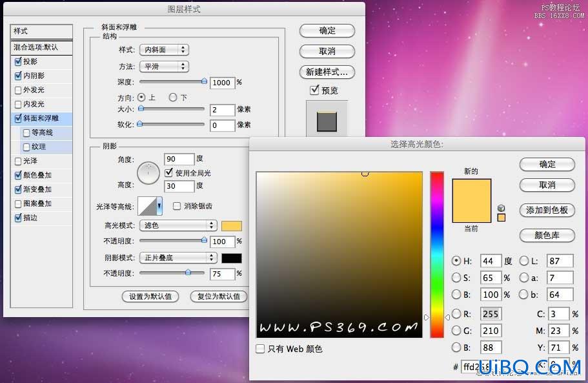Open the 方法 平滑 dropdown
Viewport: 588px width, 383px height.
pyautogui.click(x=164, y=67)
